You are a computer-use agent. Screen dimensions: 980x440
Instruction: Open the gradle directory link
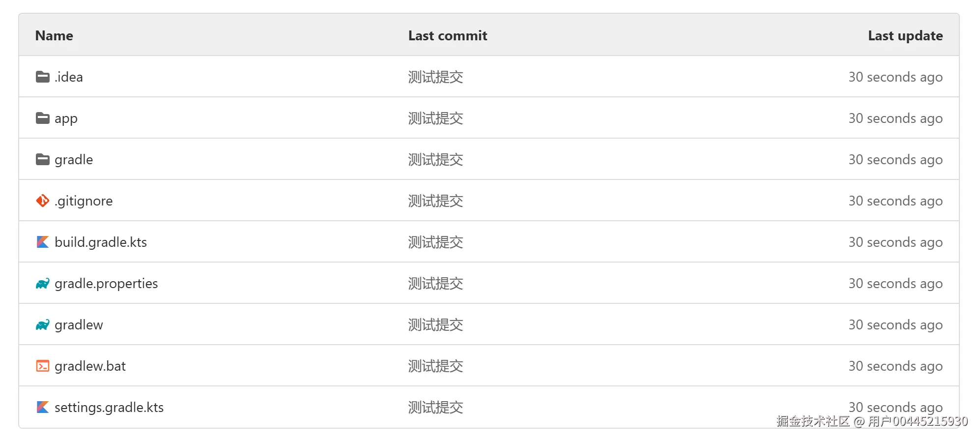(x=74, y=160)
